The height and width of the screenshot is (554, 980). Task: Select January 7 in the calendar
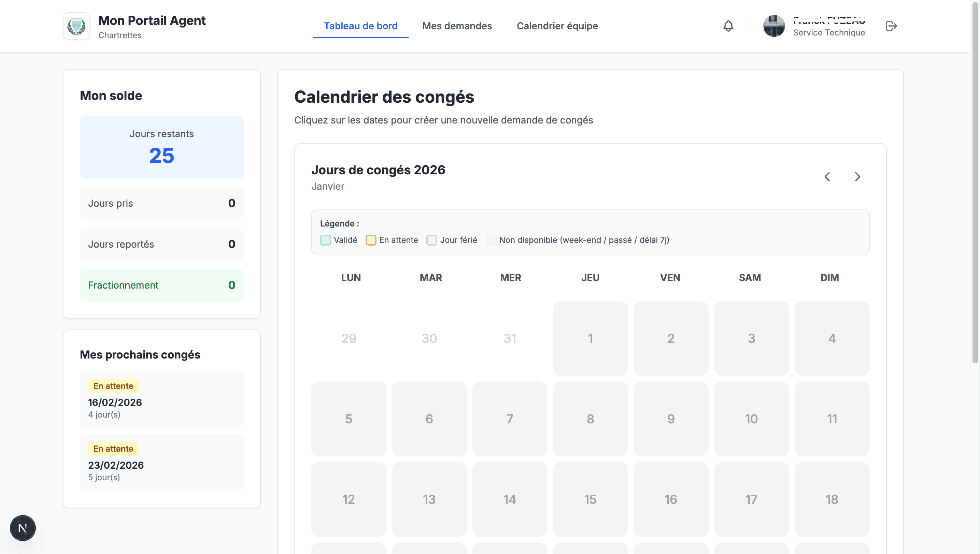pyautogui.click(x=510, y=419)
